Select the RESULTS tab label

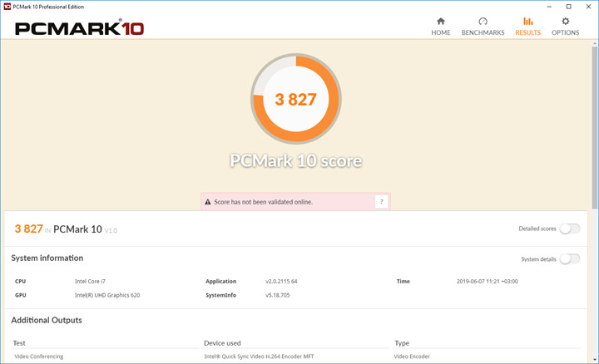[528, 32]
